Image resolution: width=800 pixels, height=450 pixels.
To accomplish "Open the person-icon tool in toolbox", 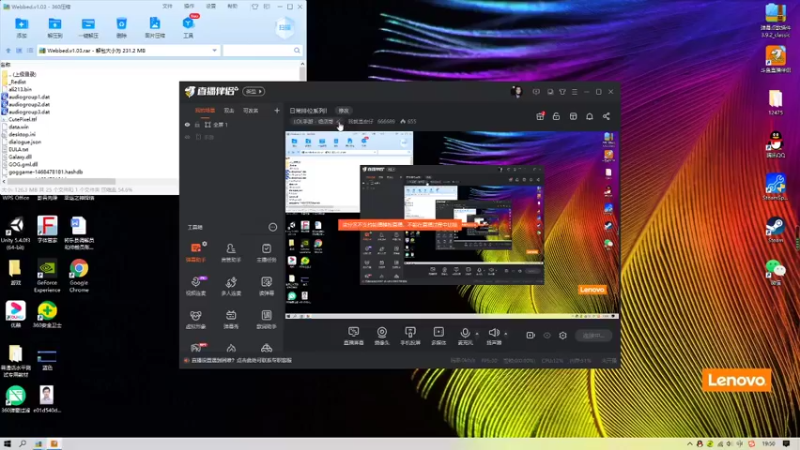I will pyautogui.click(x=231, y=252).
